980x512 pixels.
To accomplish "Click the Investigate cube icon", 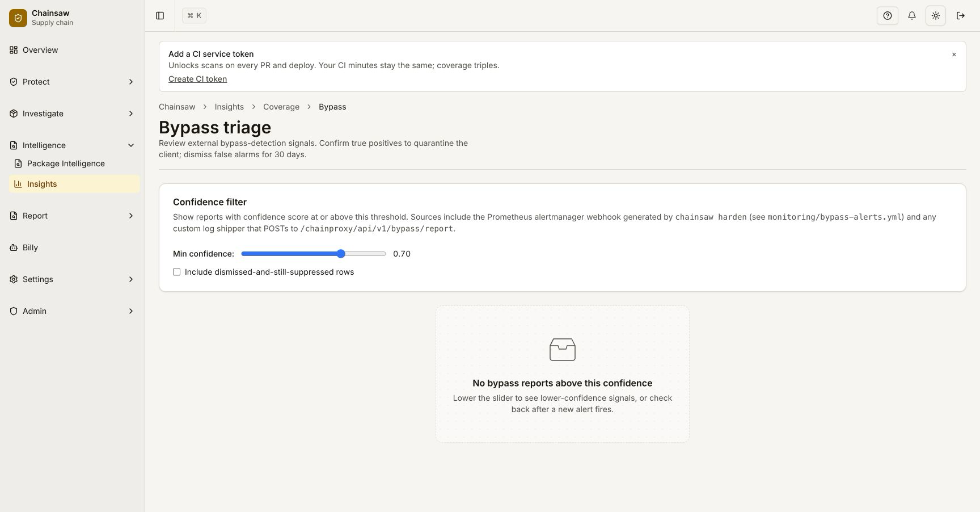I will point(14,114).
